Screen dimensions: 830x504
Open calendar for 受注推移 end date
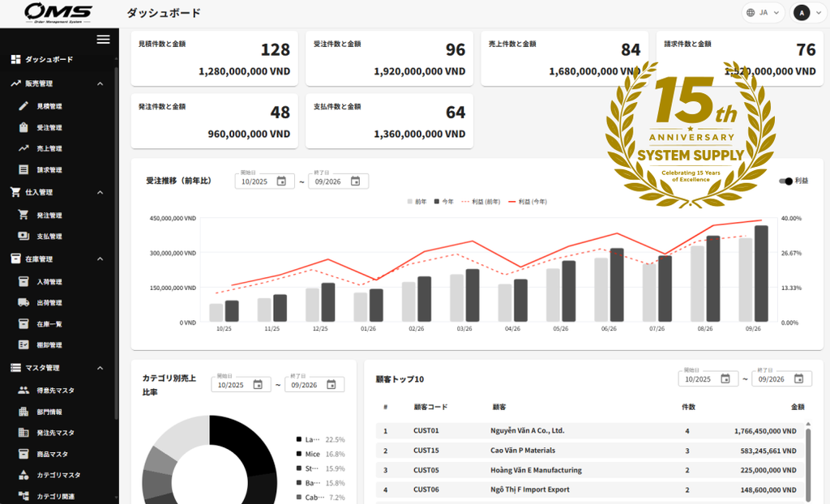(x=355, y=181)
